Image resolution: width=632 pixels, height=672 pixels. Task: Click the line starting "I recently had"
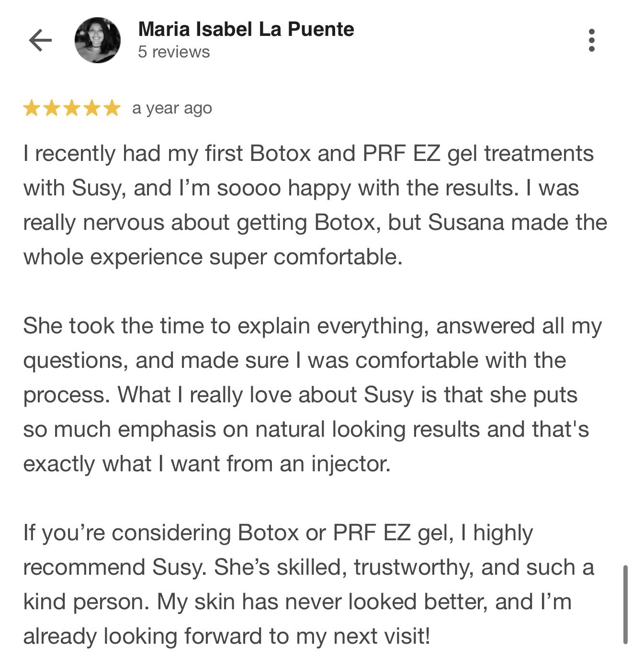click(308, 154)
